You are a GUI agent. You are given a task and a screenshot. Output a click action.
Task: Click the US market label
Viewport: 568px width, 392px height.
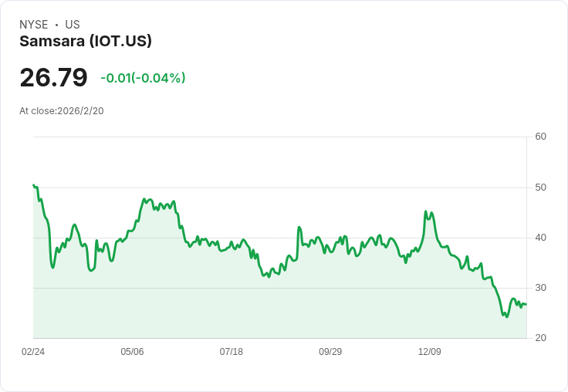coord(73,25)
